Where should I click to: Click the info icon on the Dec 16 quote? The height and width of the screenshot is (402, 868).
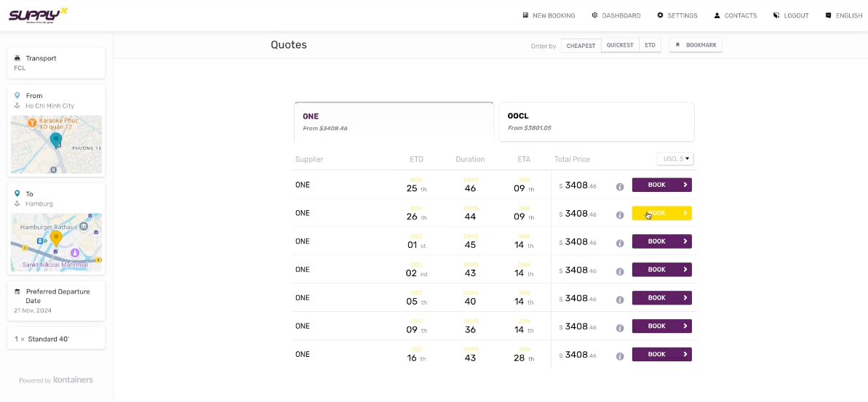coord(620,356)
